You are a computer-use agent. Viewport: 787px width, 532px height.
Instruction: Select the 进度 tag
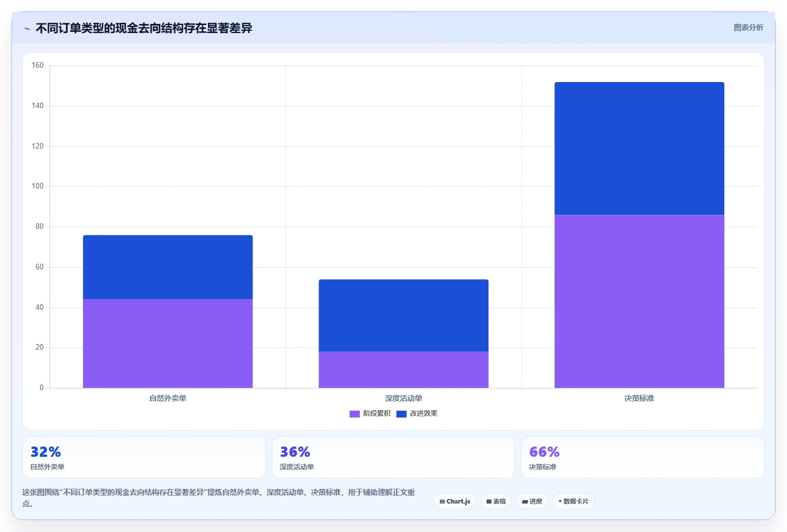tap(532, 501)
